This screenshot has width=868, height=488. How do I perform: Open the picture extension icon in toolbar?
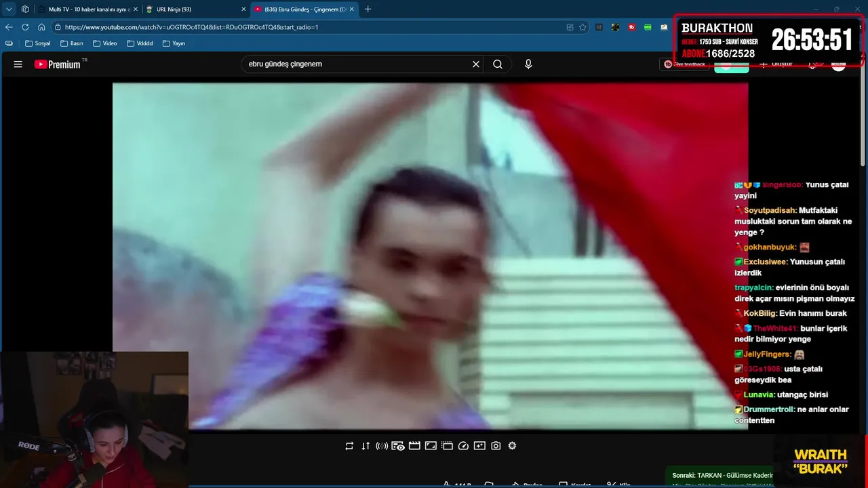click(x=664, y=27)
